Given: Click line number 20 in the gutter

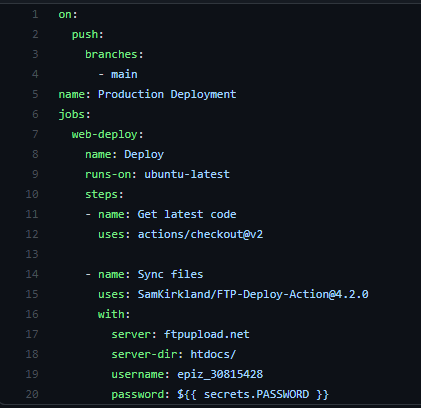Looking at the screenshot, I should tap(32, 394).
